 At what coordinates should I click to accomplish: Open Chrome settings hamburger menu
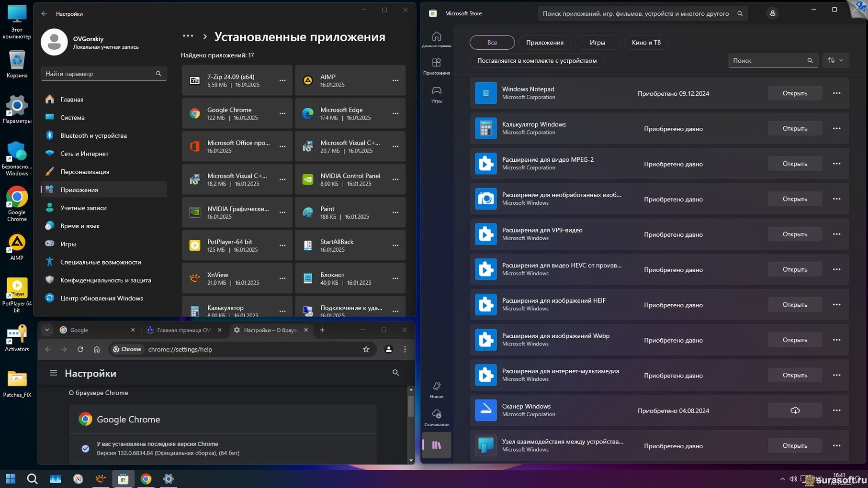click(53, 373)
